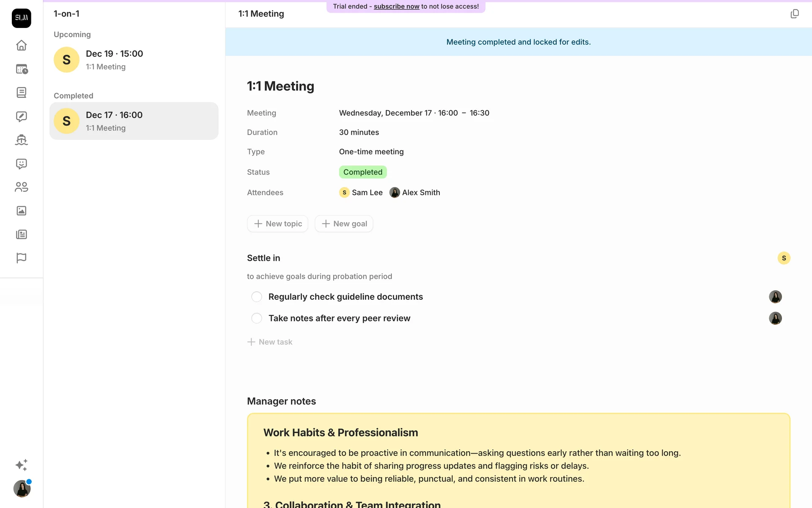Open the People team icon
This screenshot has height=508, width=812.
[21, 187]
